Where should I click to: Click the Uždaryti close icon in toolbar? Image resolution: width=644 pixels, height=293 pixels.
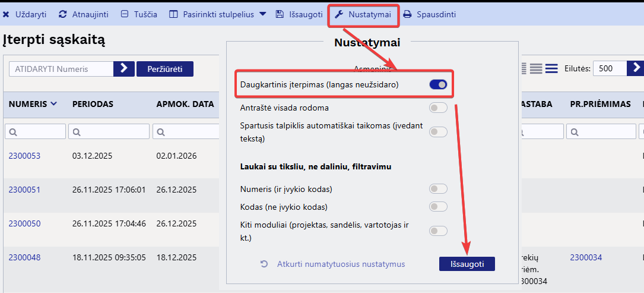click(7, 14)
